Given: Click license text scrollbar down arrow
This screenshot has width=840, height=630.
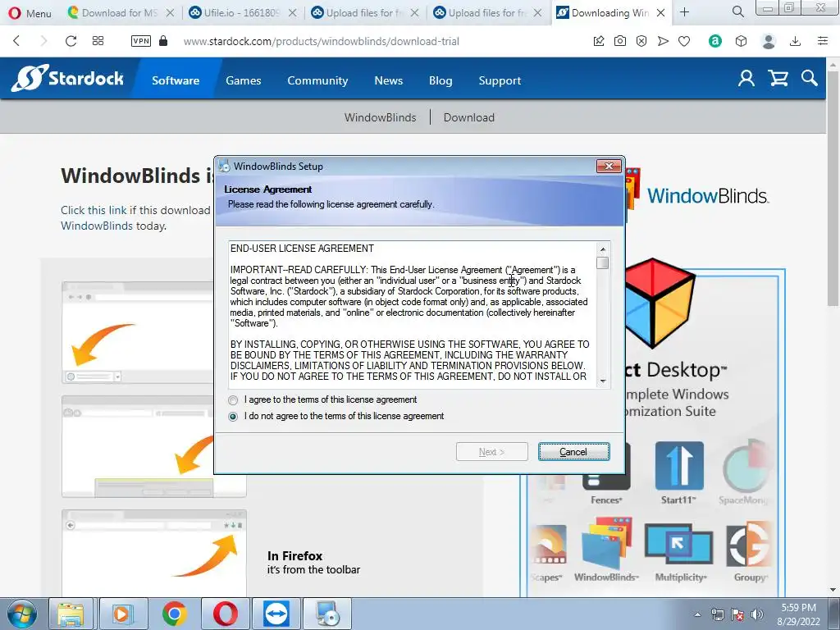Looking at the screenshot, I should click(603, 381).
